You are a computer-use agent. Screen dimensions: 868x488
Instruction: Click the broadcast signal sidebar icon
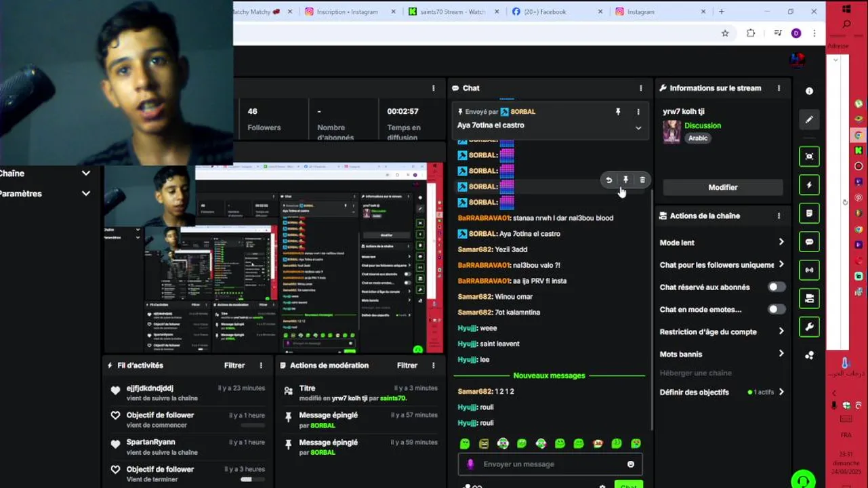809,270
